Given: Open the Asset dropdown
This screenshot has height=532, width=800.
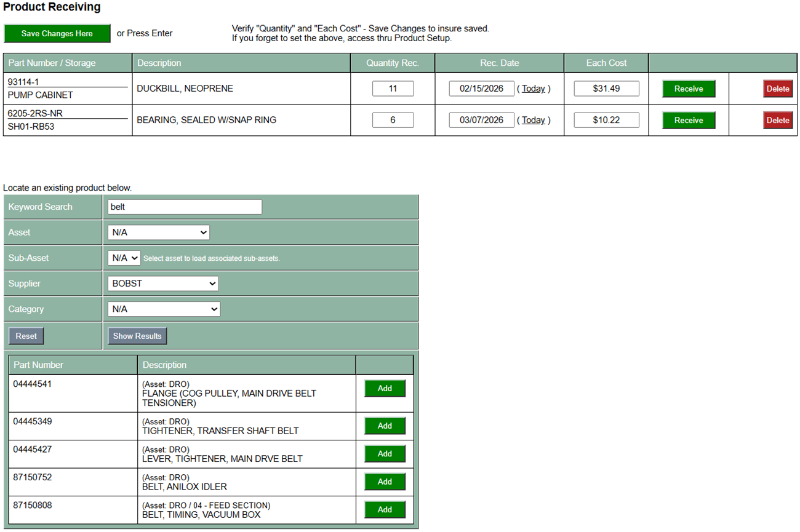Looking at the screenshot, I should click(158, 232).
